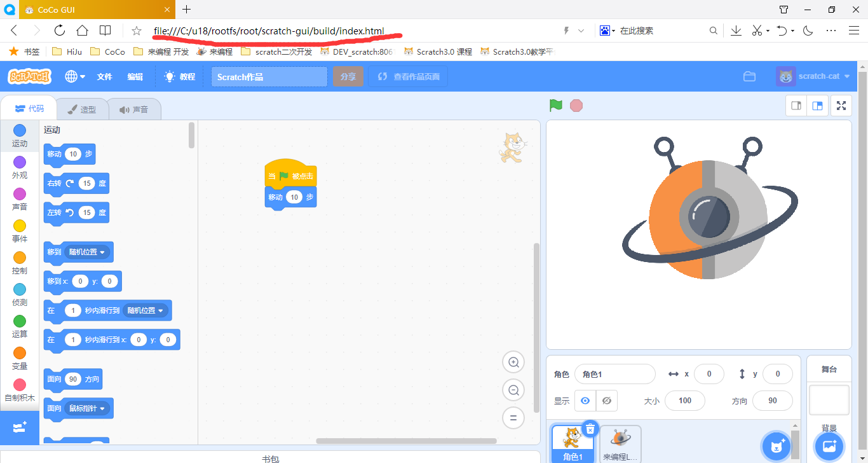
Task: Click the green flag to run project
Action: coord(555,105)
